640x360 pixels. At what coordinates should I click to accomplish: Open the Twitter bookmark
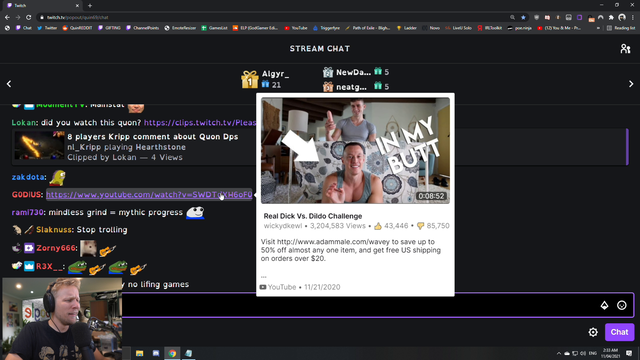click(47, 28)
